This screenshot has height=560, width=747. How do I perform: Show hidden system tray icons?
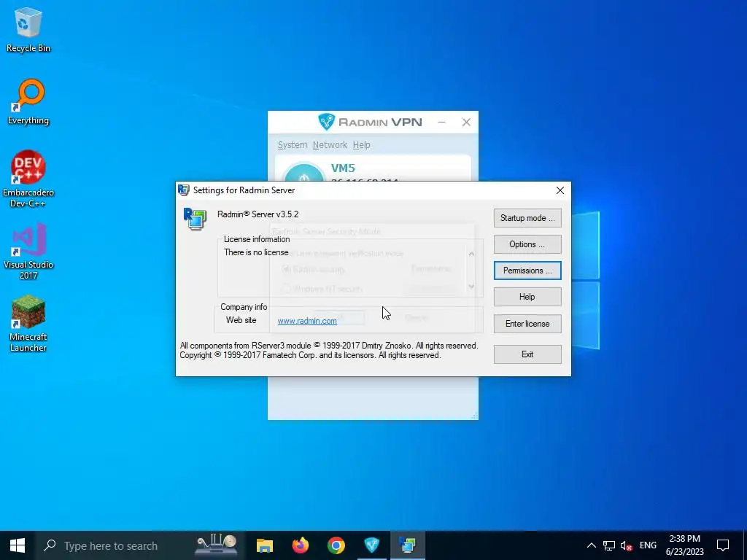[x=591, y=545]
